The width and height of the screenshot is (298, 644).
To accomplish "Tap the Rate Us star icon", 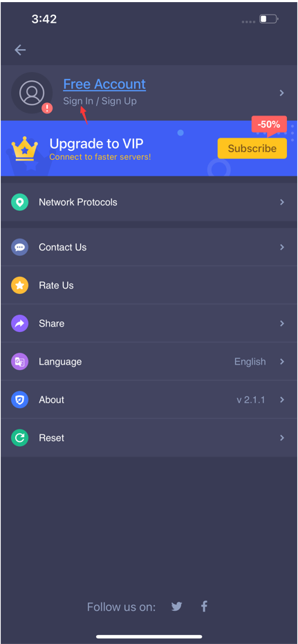I will (19, 285).
